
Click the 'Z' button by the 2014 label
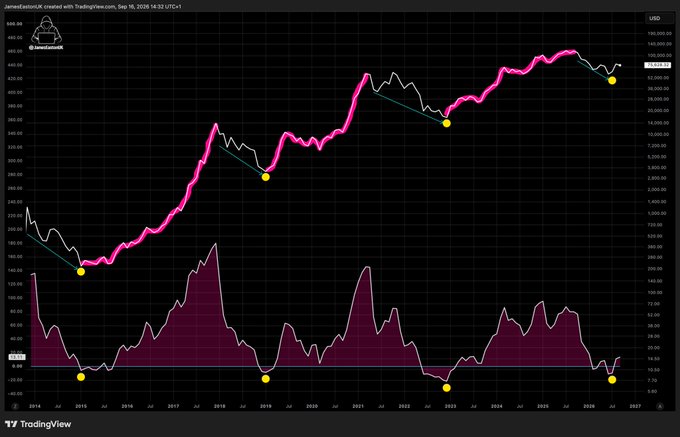click(15, 407)
